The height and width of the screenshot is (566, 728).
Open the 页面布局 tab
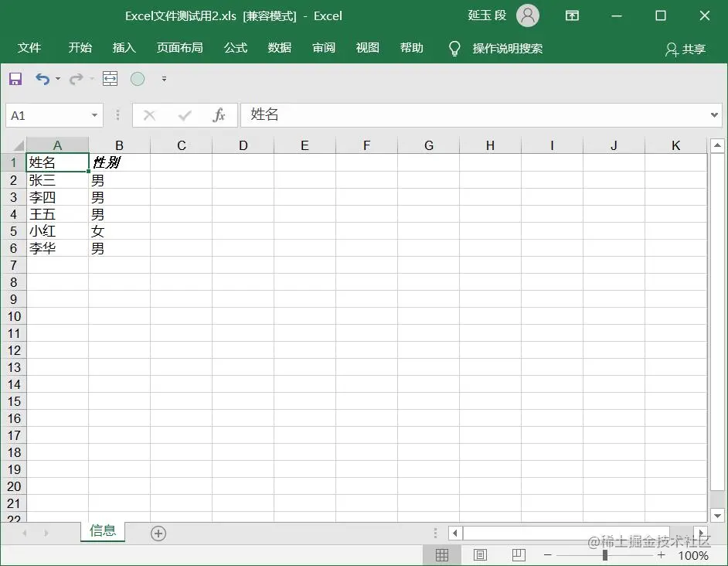tap(179, 48)
